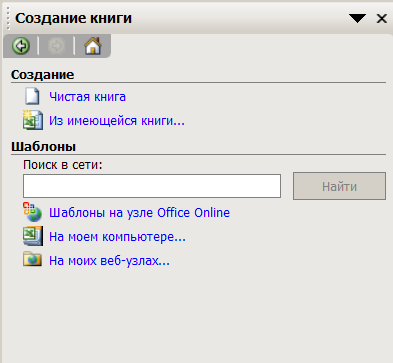Click the Шаблоны section header
Image resolution: width=393 pixels, height=363 pixels.
[x=43, y=146]
